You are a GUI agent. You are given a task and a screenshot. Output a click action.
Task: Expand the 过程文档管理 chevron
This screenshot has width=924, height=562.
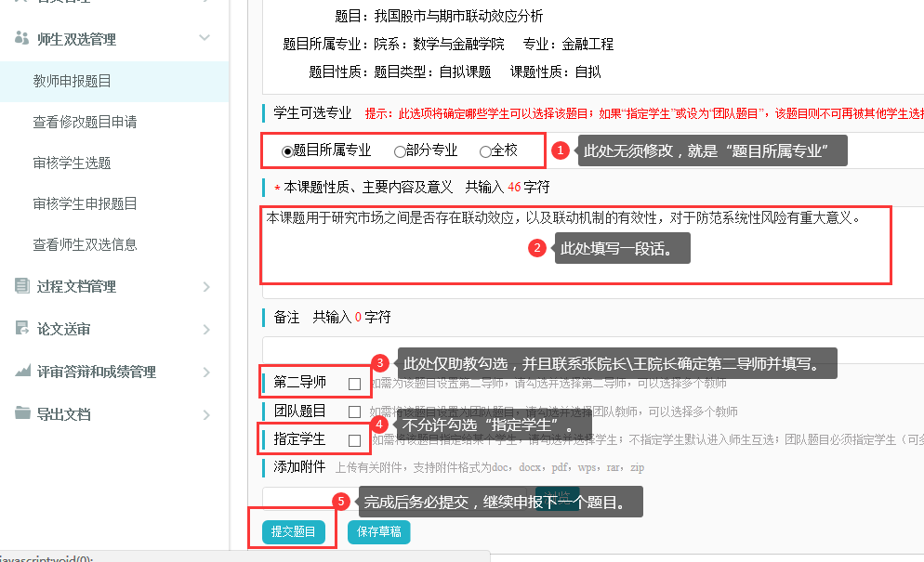205,286
